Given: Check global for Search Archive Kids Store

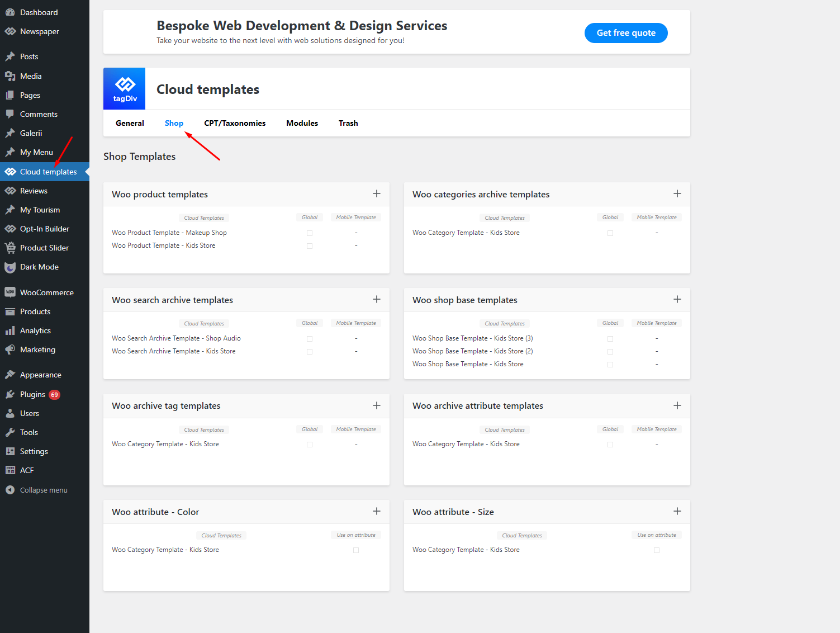Looking at the screenshot, I should (310, 352).
